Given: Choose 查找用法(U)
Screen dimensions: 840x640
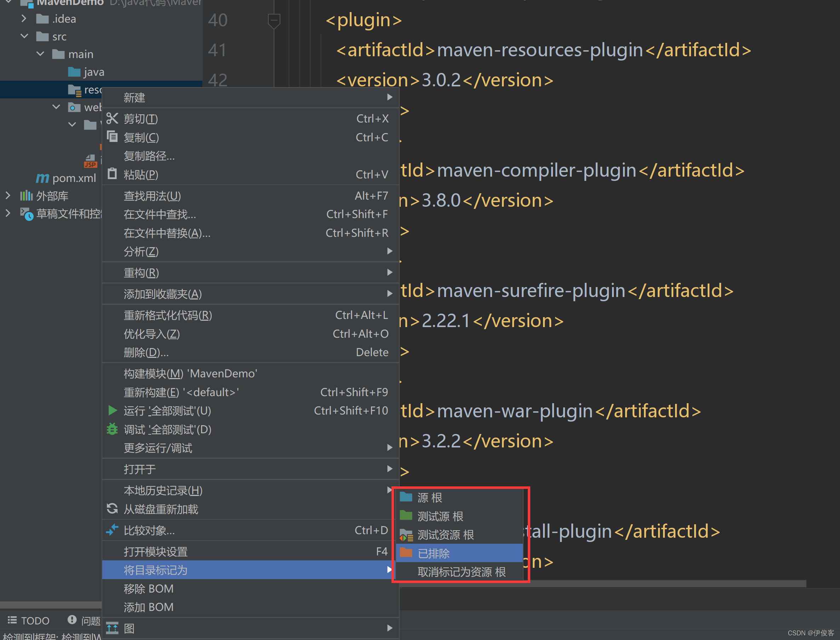Looking at the screenshot, I should click(251, 196).
